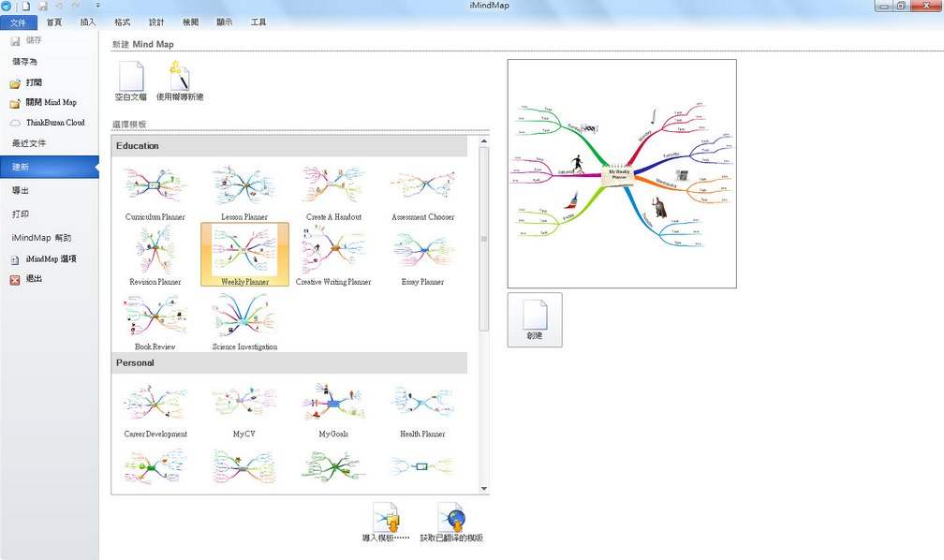
Task: Click the folder icon beside 關閉 Mind Map
Action: [x=15, y=104]
